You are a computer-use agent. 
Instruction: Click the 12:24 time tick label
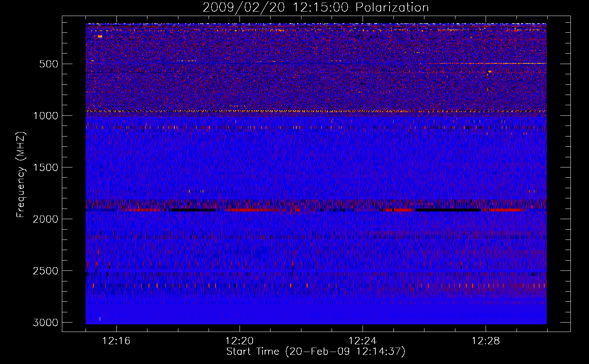click(363, 341)
